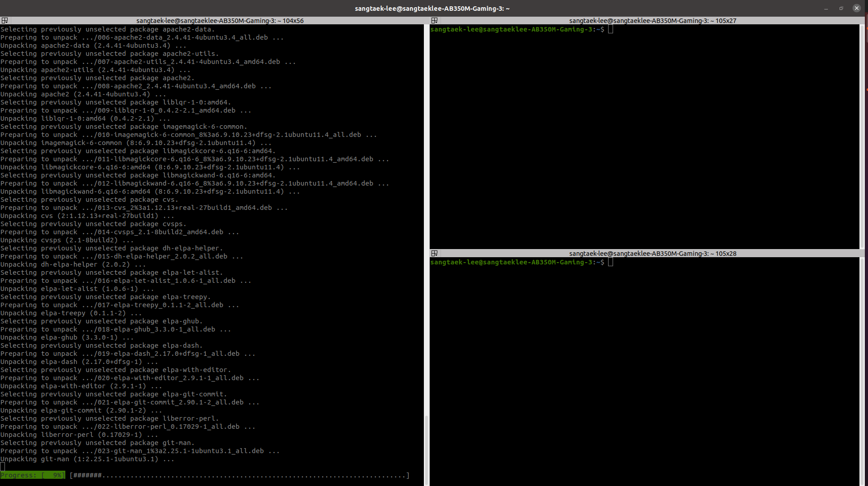
Task: Open the left pane's terminal grouping icon
Action: (5, 21)
